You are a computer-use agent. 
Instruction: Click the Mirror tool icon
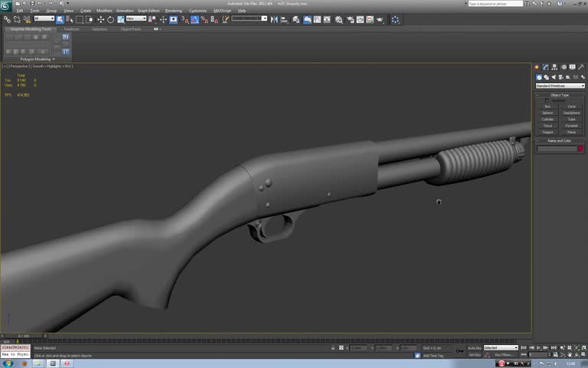pyautogui.click(x=274, y=19)
